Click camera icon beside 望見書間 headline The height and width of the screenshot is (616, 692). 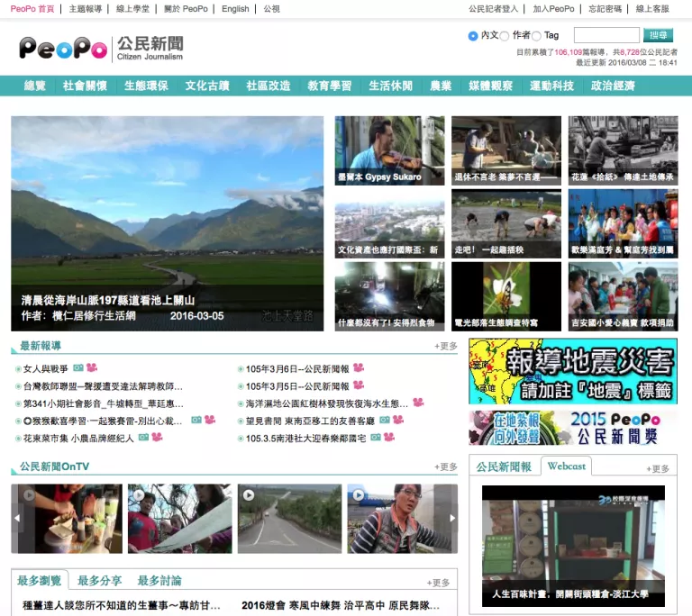(x=385, y=420)
